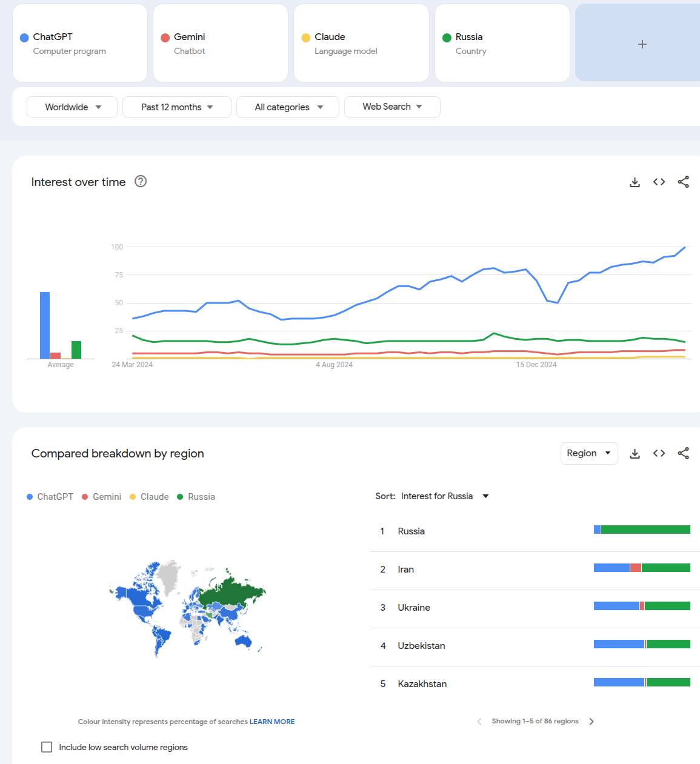Viewport: 700px width, 764px height.
Task: Open help for Interest over time
Action: 141,182
